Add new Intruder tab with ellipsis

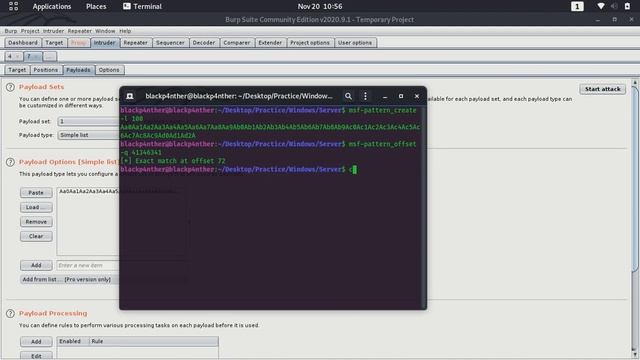[49, 56]
